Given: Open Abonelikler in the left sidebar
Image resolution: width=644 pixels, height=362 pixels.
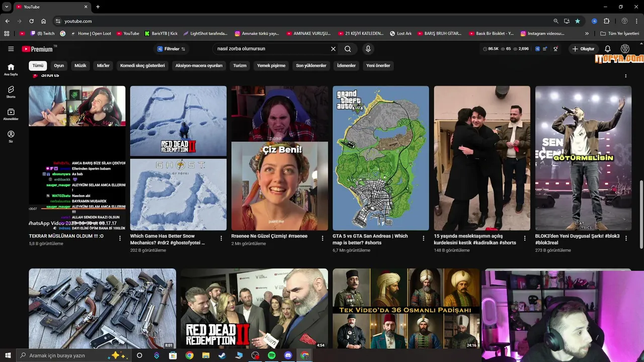Looking at the screenshot, I should [x=11, y=115].
